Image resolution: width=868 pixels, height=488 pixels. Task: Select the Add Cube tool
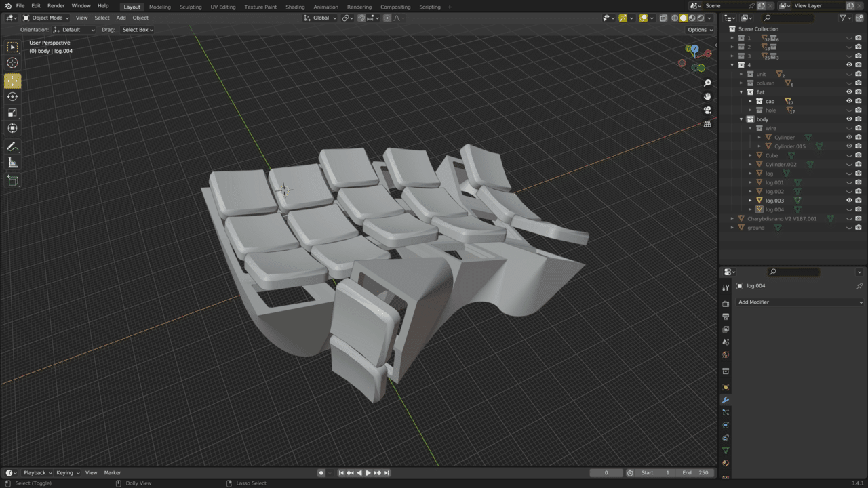12,180
